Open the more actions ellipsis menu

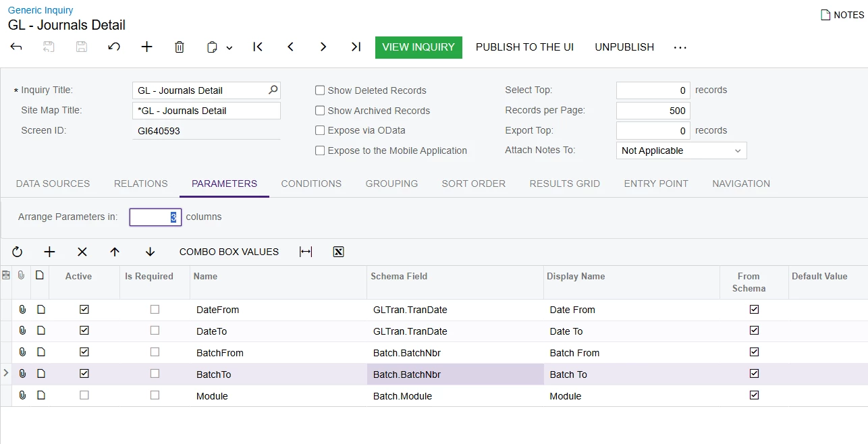pos(680,47)
